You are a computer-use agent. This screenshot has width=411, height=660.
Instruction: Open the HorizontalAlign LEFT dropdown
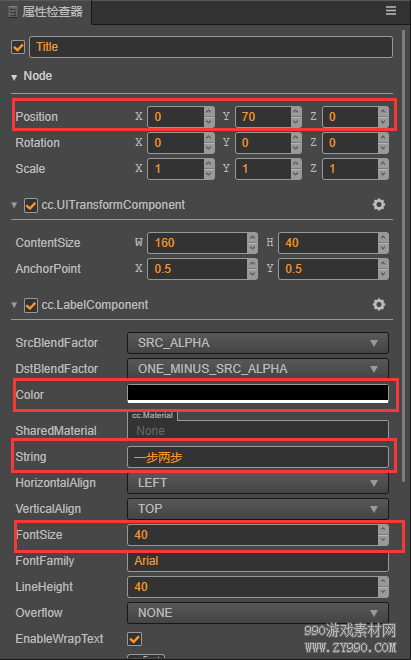point(258,483)
